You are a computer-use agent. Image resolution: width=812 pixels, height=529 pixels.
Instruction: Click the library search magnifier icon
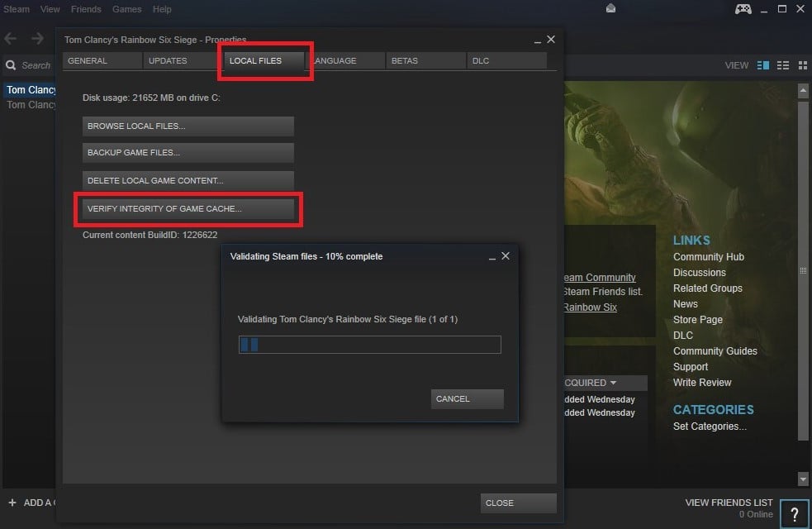(11, 65)
